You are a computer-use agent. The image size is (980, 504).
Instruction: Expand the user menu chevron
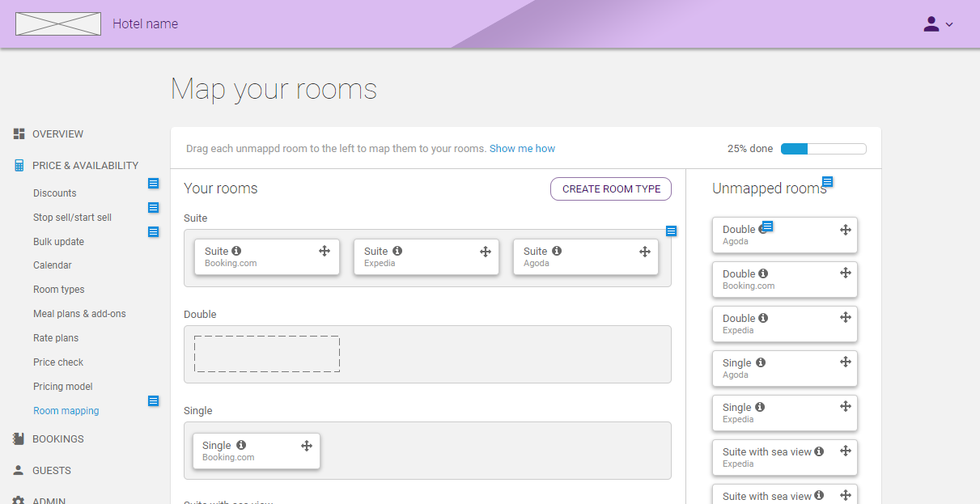pos(949,24)
